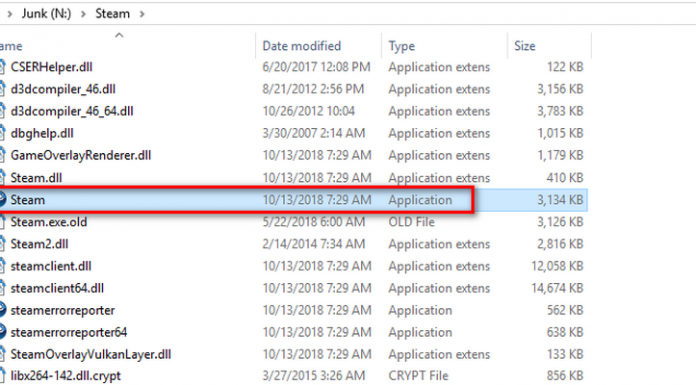696x385 pixels.
Task: Click the 6/20/2017 12:08 PM date cell
Action: point(316,67)
